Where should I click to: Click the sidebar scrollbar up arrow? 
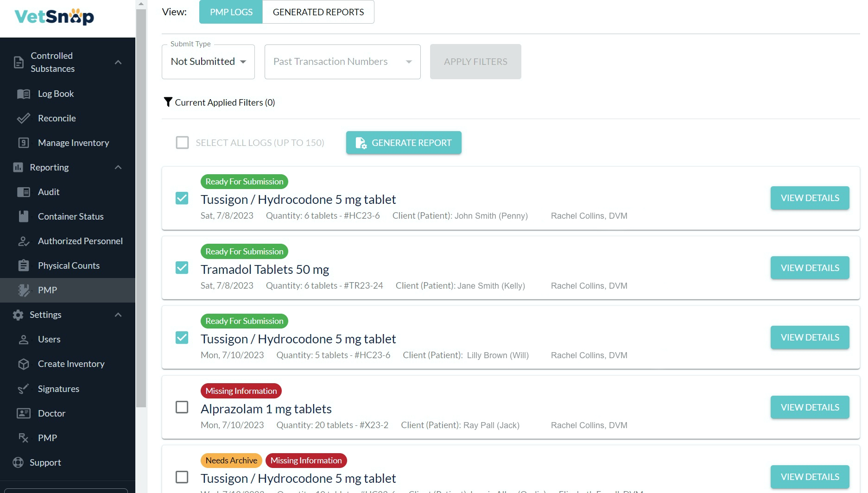point(141,4)
